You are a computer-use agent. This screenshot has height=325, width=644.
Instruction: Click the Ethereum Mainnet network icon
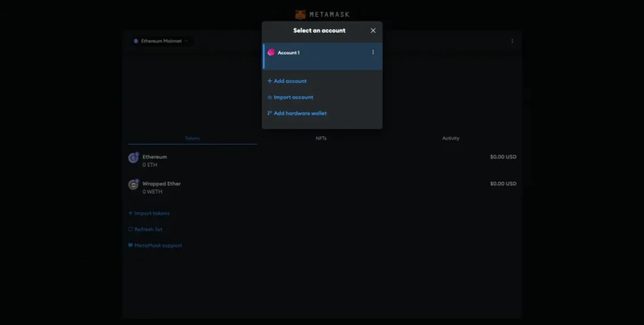click(x=136, y=41)
